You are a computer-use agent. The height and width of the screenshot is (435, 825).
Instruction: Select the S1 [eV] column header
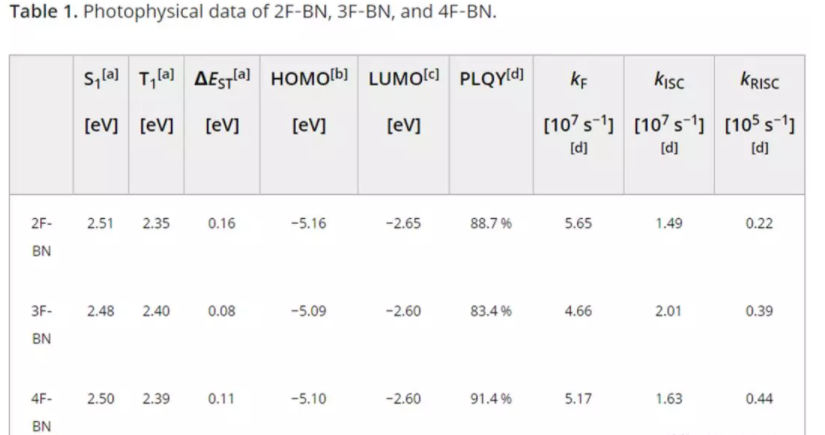pos(99,102)
